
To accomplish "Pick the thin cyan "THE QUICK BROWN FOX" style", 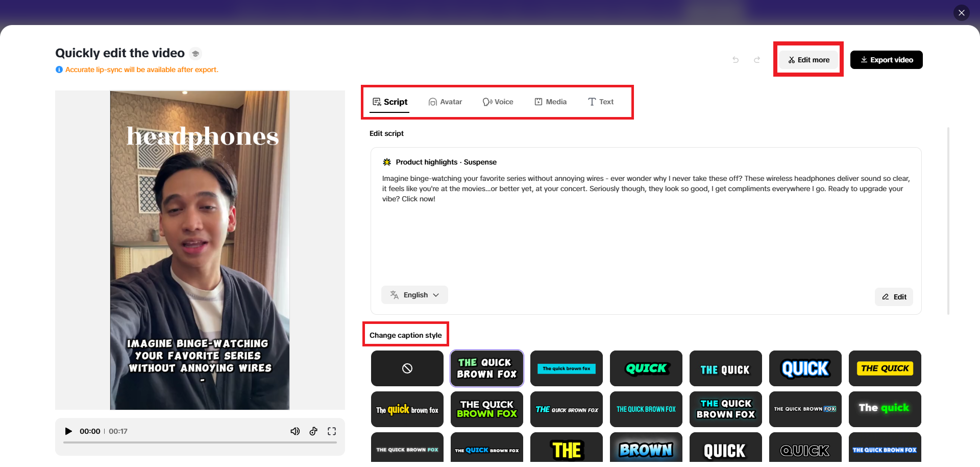I will click(x=646, y=409).
